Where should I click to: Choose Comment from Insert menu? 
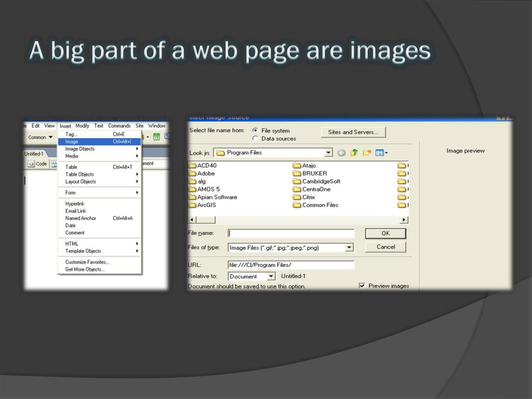tap(99, 233)
